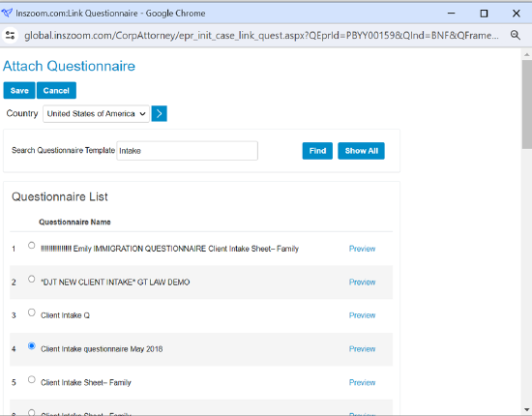This screenshot has height=416, width=532.
Task: Select radio button for row 5 Client Intake Sheet– Family
Action: pyautogui.click(x=32, y=379)
